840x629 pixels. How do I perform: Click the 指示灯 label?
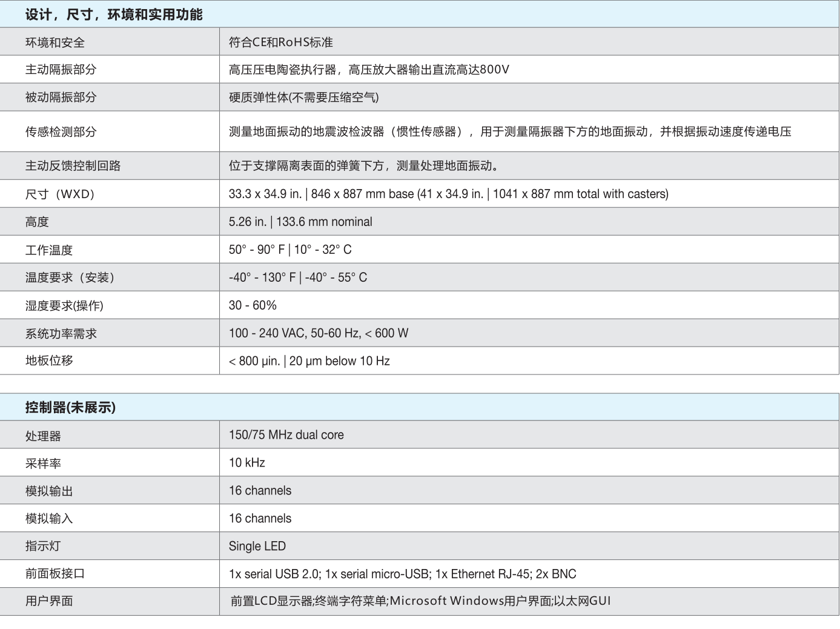[43, 546]
